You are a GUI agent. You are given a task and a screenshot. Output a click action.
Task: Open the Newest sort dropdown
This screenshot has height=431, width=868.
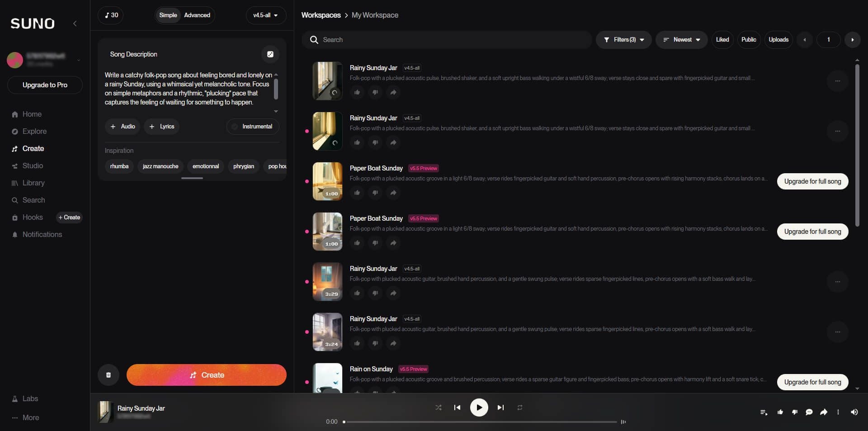click(x=682, y=40)
